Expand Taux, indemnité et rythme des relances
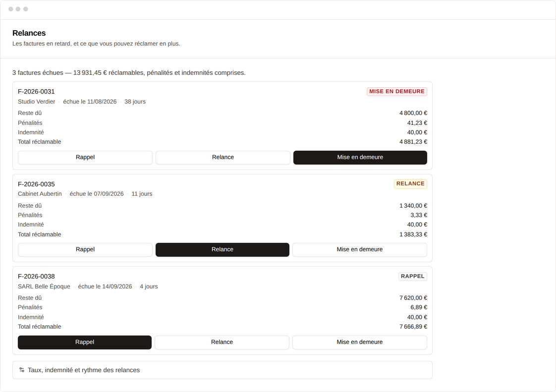The height and width of the screenshot is (392, 556). click(x=222, y=370)
